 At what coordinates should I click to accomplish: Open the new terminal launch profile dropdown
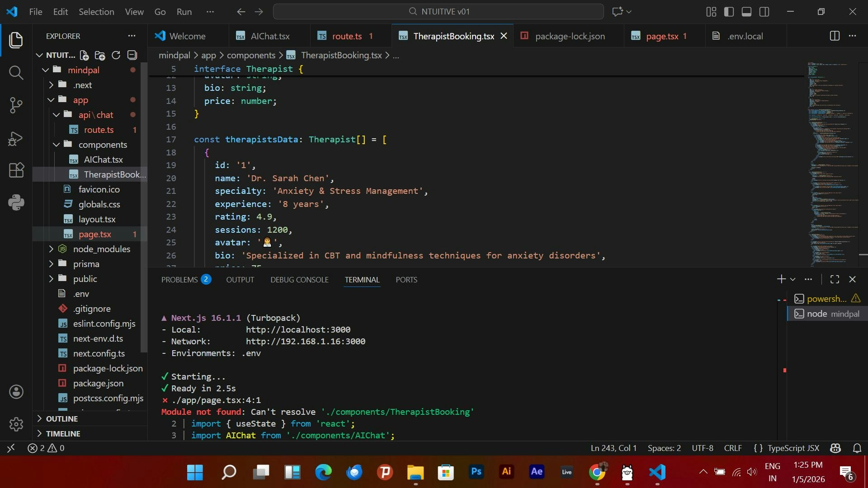793,280
